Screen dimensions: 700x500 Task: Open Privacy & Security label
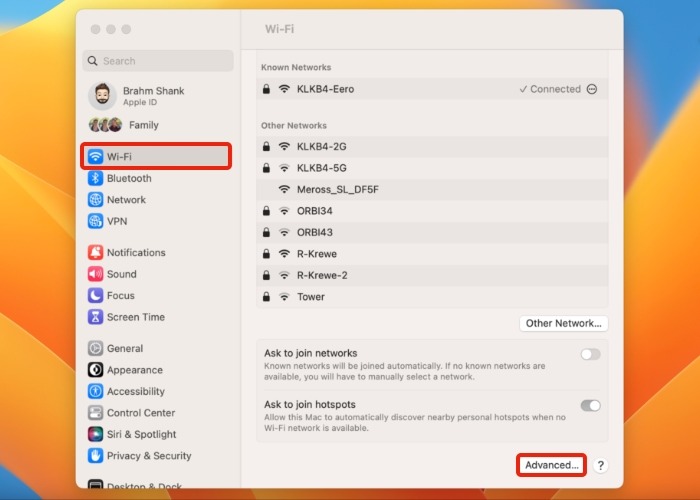point(149,455)
